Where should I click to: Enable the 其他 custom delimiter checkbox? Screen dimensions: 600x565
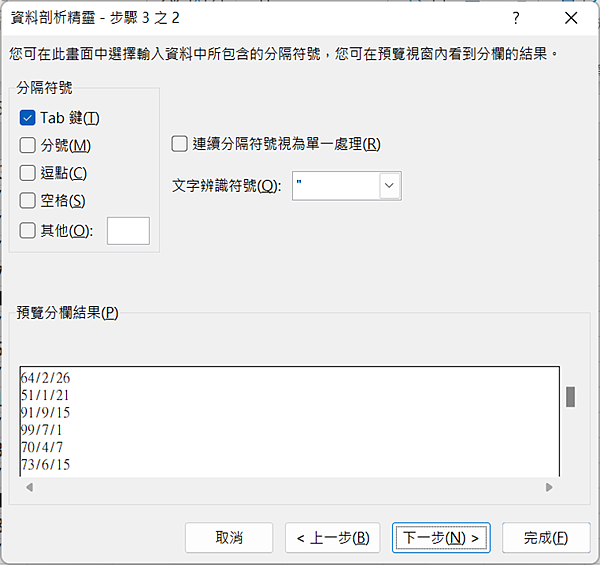tap(28, 230)
